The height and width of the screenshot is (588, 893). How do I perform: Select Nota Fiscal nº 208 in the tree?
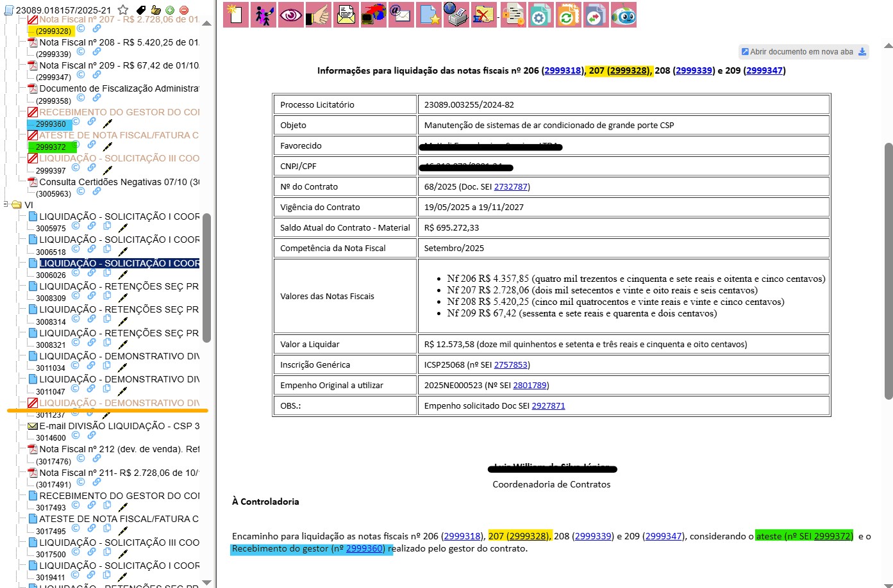click(119, 42)
